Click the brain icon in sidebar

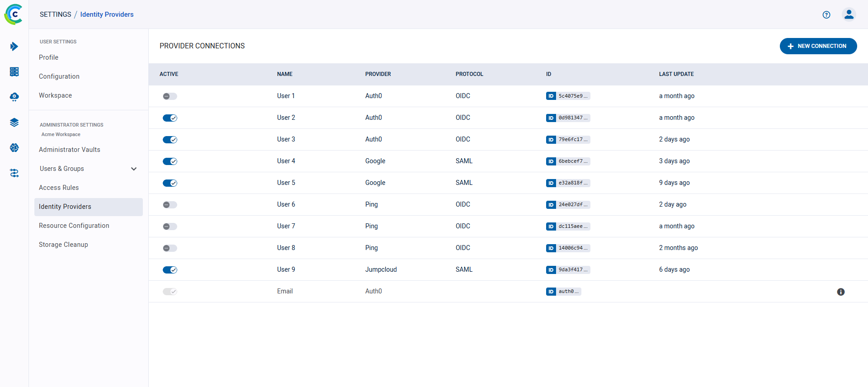click(x=14, y=148)
